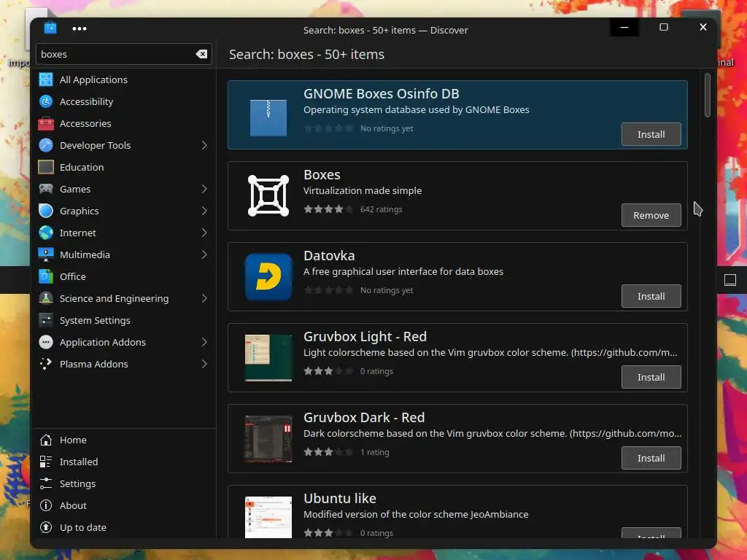Open the Ubuntu like entry title
Screen dimensions: 747x560
pyautogui.click(x=340, y=498)
